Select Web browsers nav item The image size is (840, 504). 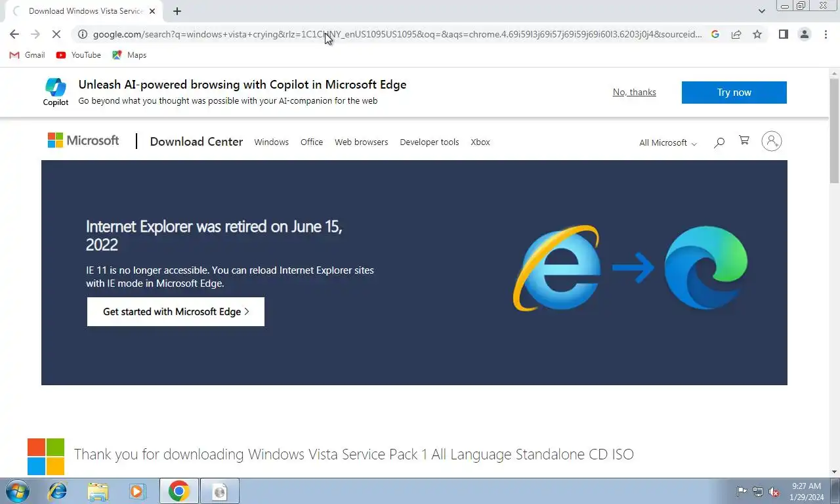(361, 142)
